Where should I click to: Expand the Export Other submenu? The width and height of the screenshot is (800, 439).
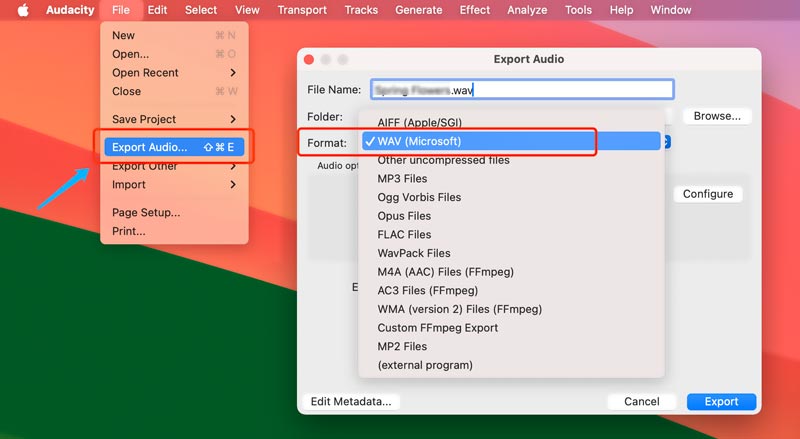coord(174,166)
